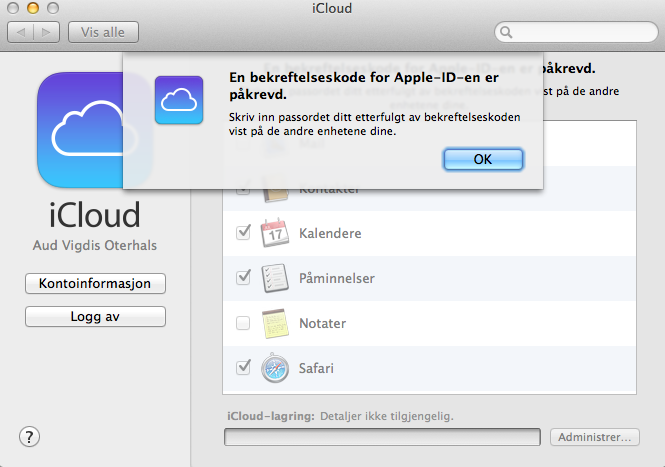This screenshot has height=467, width=665.
Task: Uncheck the Kalendere checkbox
Action: [x=243, y=232]
